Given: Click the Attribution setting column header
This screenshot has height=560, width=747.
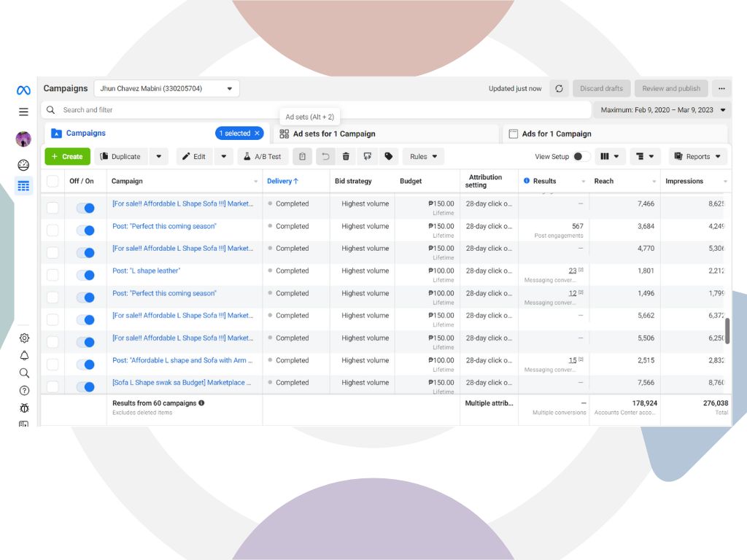Looking at the screenshot, I should pyautogui.click(x=485, y=181).
